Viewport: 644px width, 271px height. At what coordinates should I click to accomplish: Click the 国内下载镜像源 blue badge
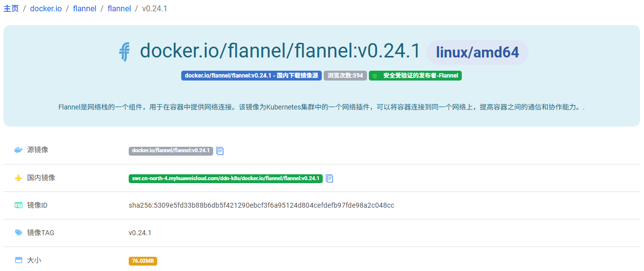[x=252, y=76]
